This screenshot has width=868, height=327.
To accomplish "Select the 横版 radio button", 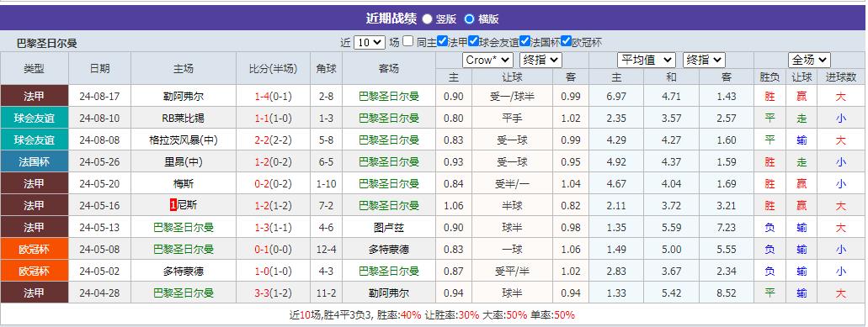I will pyautogui.click(x=470, y=18).
